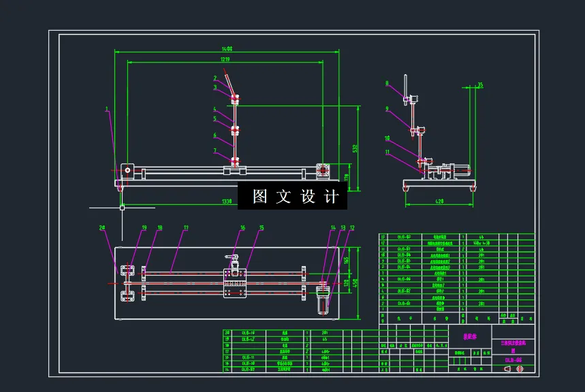Select the slider carriage block in top view

coord(235,283)
